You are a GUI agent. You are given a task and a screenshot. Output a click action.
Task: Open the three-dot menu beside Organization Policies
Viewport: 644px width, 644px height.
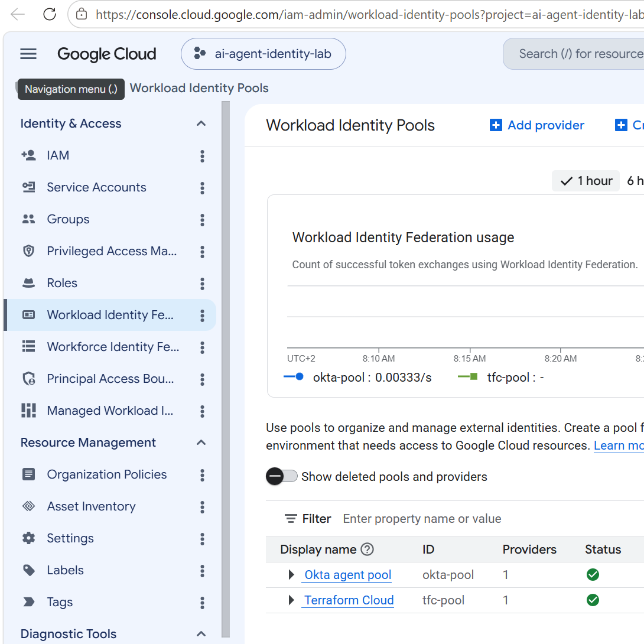pos(202,475)
